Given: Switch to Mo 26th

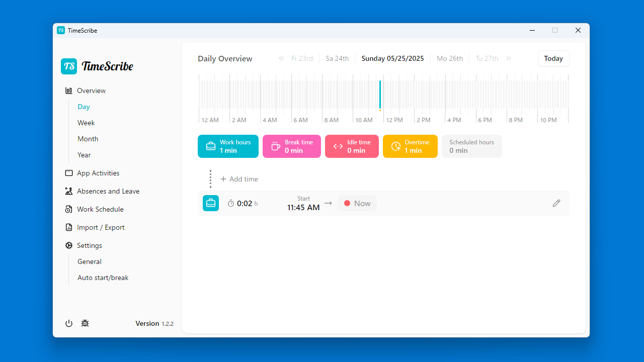Looking at the screenshot, I should pyautogui.click(x=450, y=58).
